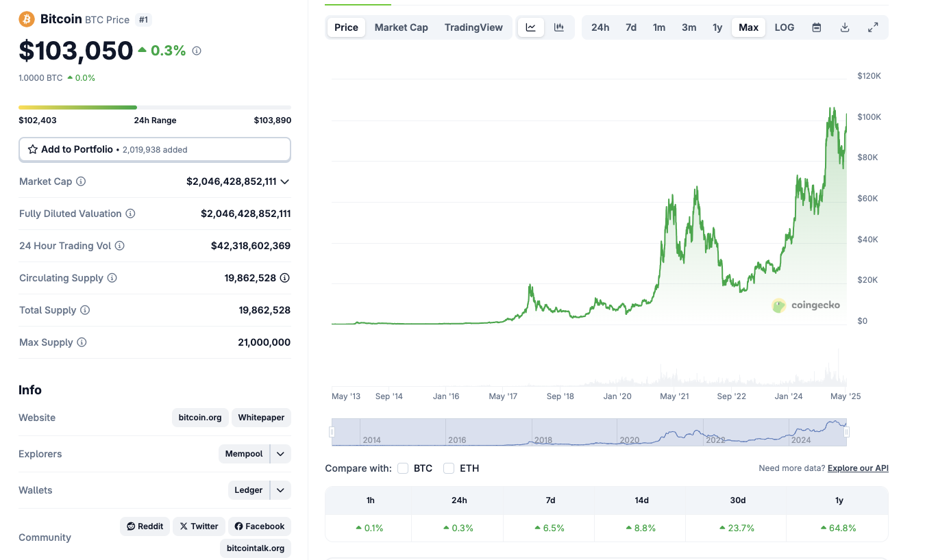Click the 2020 mark in the chart navigator
Viewport: 925px width, 560px height.
(x=629, y=440)
